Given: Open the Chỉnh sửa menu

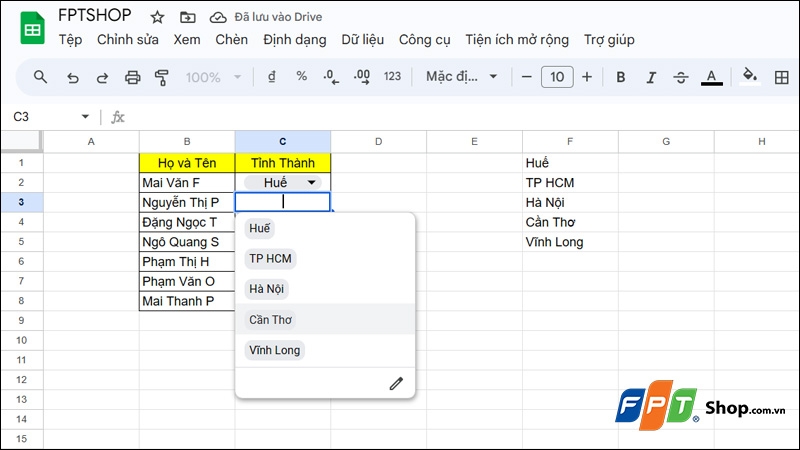Looking at the screenshot, I should [x=128, y=40].
